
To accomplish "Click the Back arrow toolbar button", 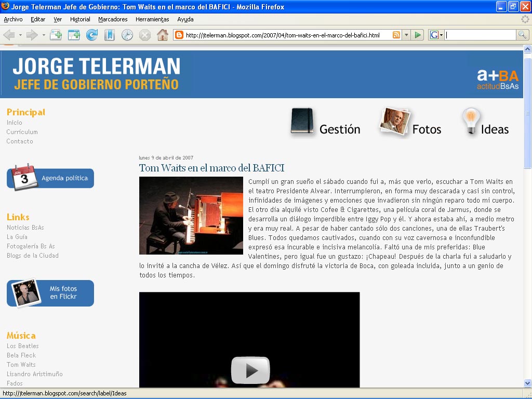I will (x=9, y=35).
